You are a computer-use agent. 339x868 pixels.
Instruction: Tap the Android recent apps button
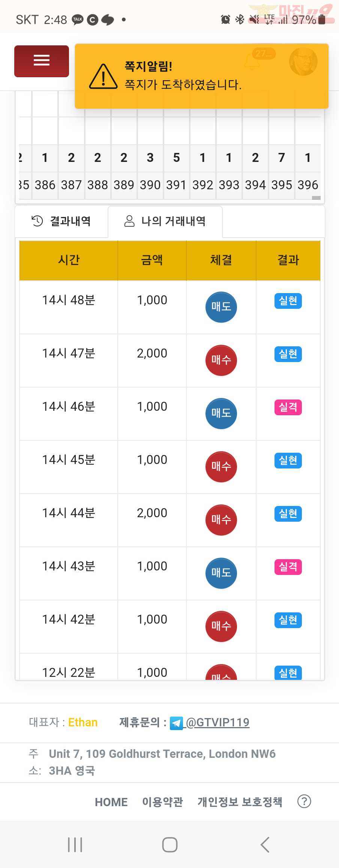[75, 845]
